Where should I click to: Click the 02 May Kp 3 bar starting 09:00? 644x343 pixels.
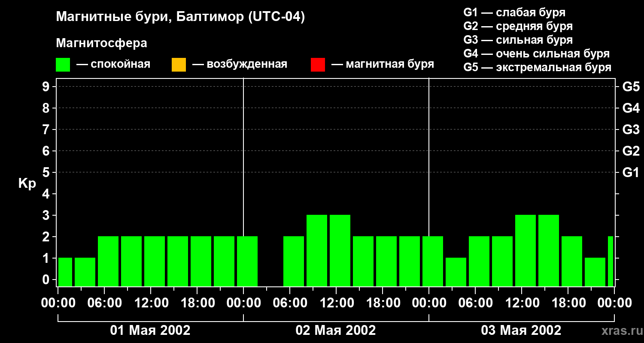317,250
